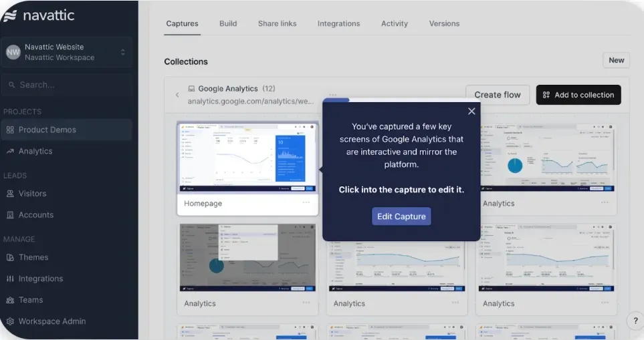Open options for bottom-middle Analytics capture

click(455, 303)
